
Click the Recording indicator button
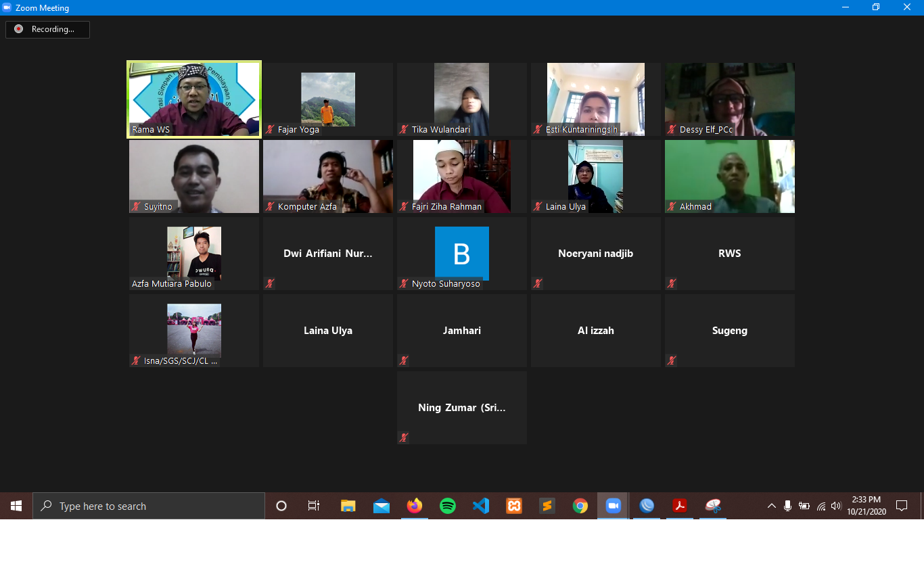pyautogui.click(x=47, y=29)
